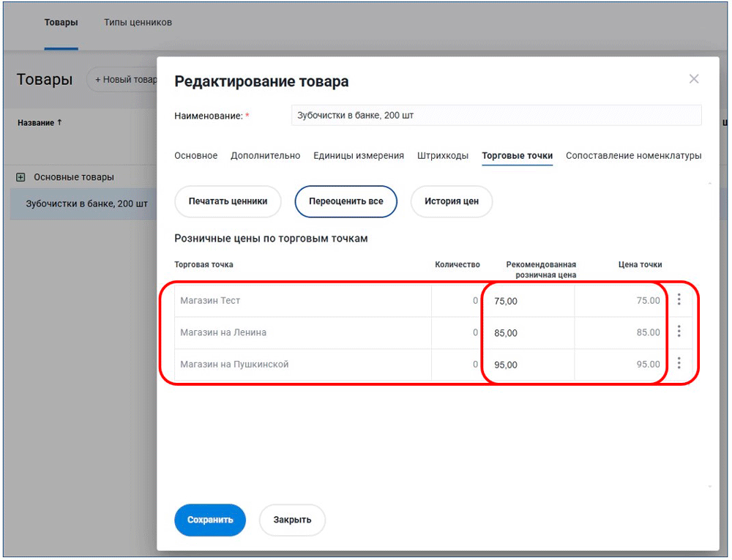Open the Сопоставление номенклатуры tab
Screen dimensions: 732x560
(633, 155)
